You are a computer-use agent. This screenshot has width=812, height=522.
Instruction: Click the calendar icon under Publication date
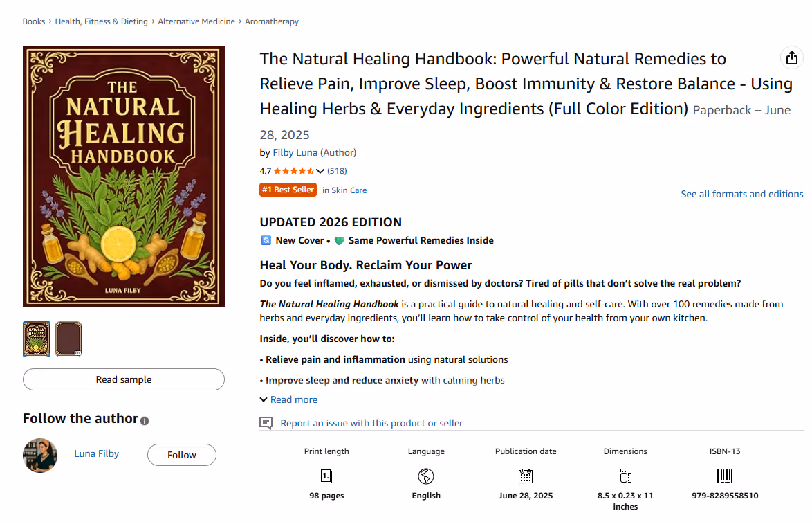tap(526, 476)
